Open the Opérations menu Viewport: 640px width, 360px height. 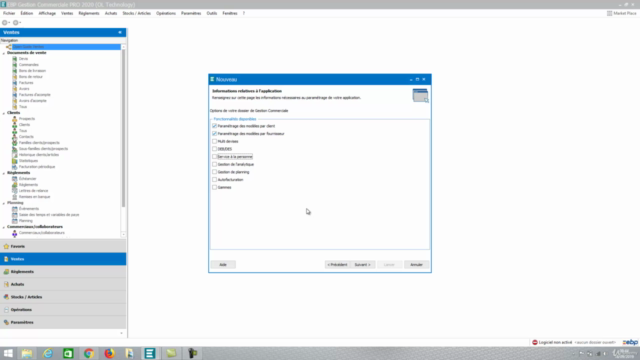point(166,13)
